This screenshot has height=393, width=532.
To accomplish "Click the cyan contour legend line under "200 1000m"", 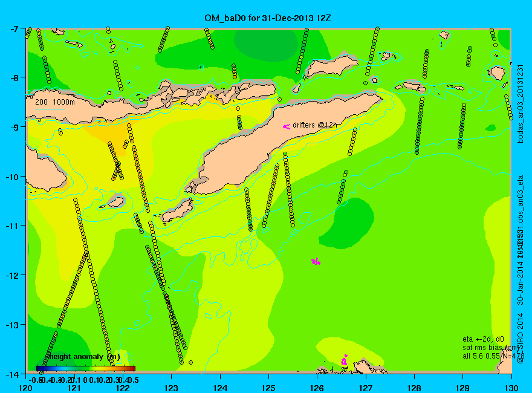I will point(50,109).
